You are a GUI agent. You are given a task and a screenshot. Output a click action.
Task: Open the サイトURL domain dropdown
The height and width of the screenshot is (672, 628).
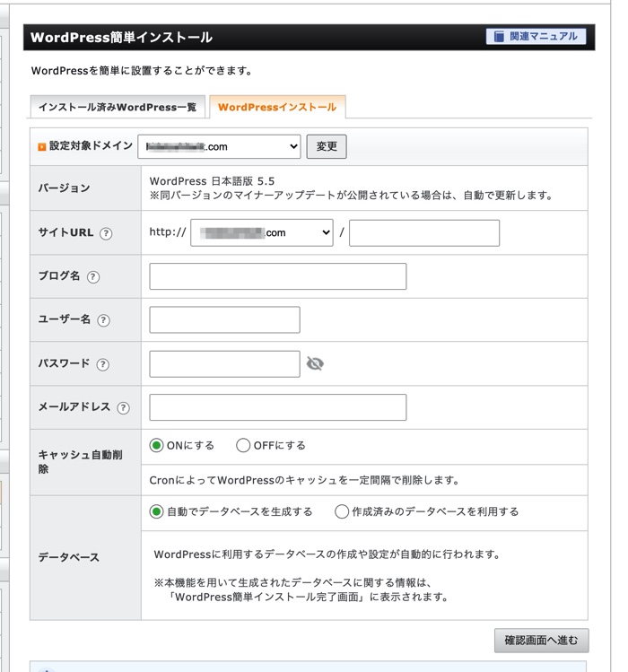tap(261, 232)
